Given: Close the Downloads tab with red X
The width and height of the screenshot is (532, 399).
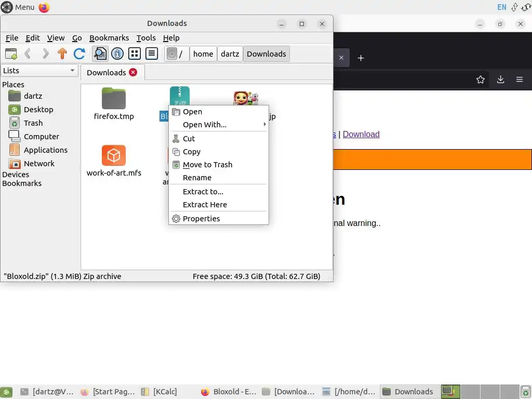Looking at the screenshot, I should [133, 72].
